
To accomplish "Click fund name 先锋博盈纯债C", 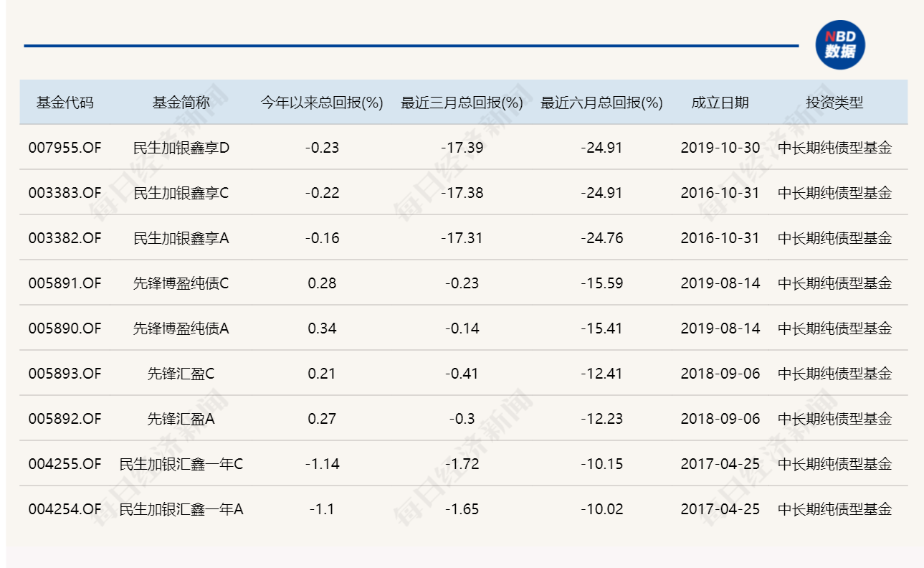I will coord(181,283).
